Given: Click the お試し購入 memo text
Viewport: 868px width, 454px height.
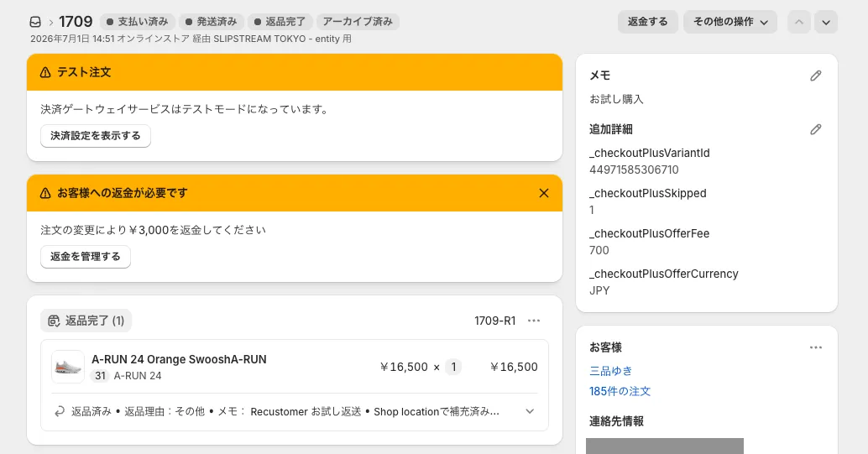Looking at the screenshot, I should click(x=616, y=99).
